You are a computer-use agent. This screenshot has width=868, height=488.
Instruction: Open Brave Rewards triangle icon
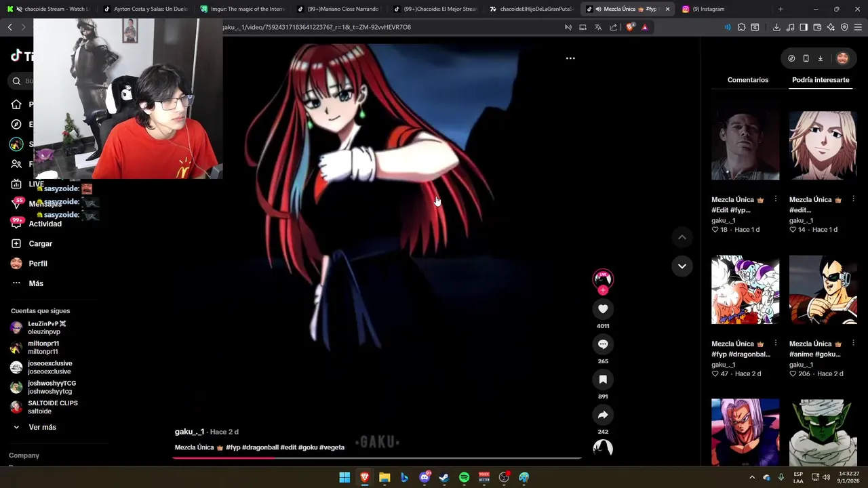(x=644, y=27)
